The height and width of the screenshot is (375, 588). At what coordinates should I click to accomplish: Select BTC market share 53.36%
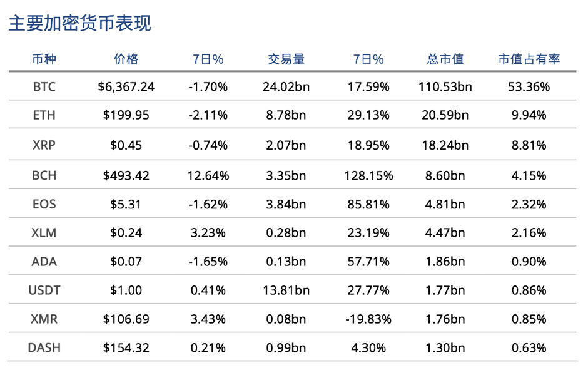coord(529,87)
